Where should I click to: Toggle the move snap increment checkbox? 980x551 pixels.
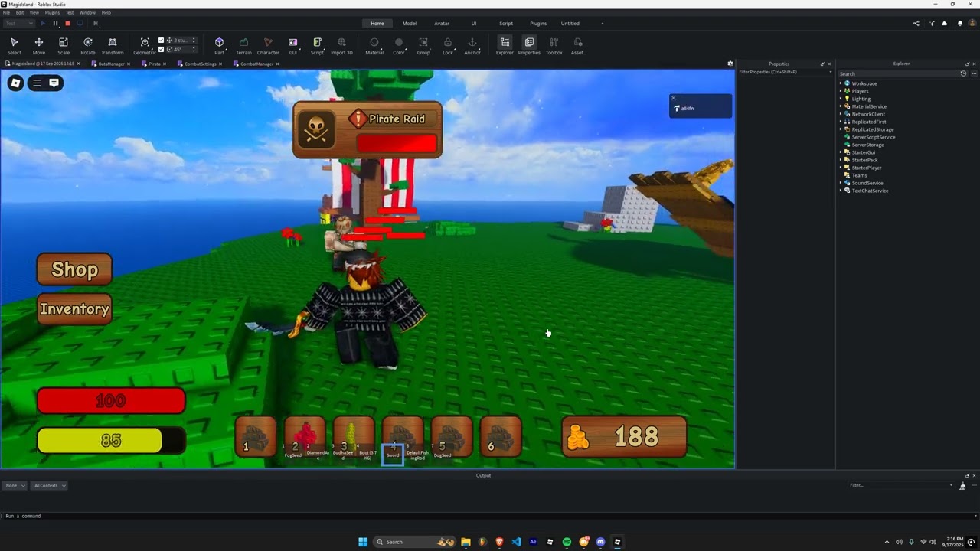[161, 40]
